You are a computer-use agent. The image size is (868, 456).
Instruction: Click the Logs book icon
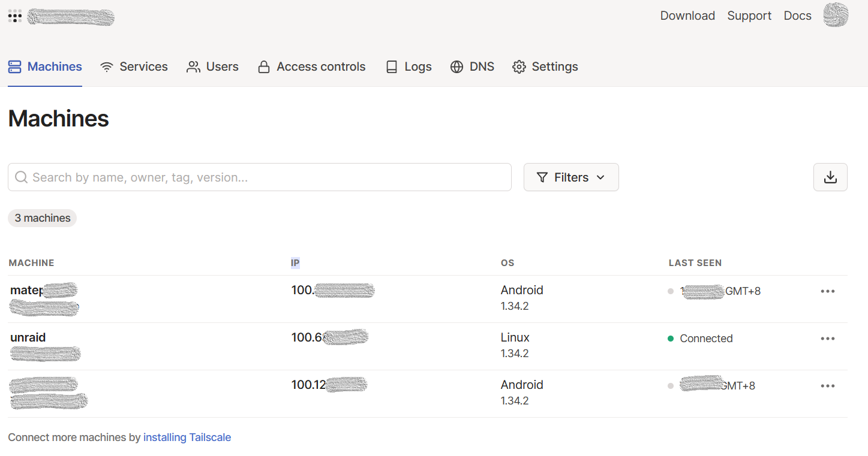[392, 67]
